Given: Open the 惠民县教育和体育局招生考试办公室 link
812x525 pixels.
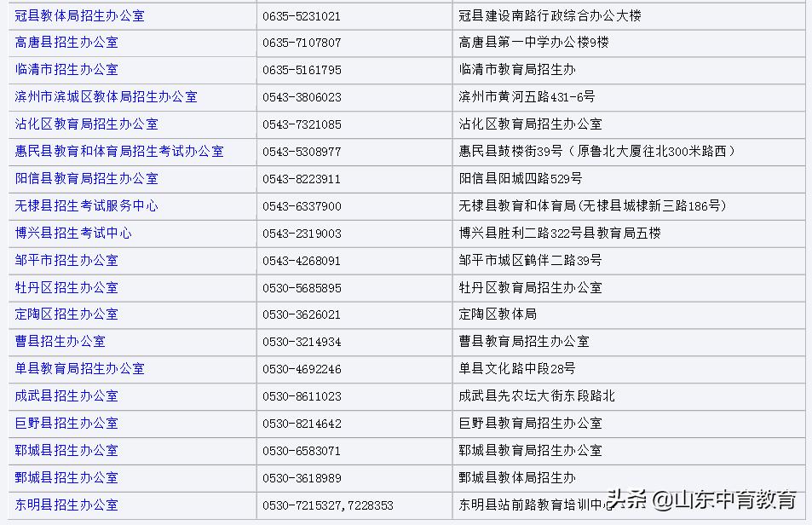Looking at the screenshot, I should 117,152.
